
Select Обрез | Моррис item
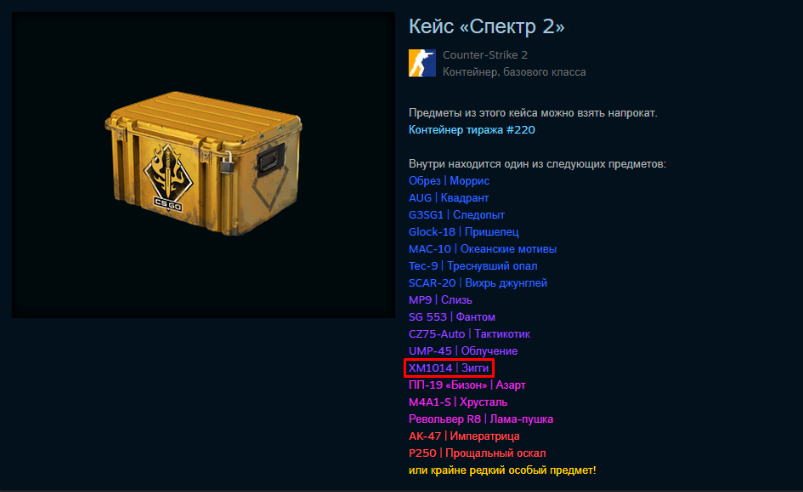point(449,181)
